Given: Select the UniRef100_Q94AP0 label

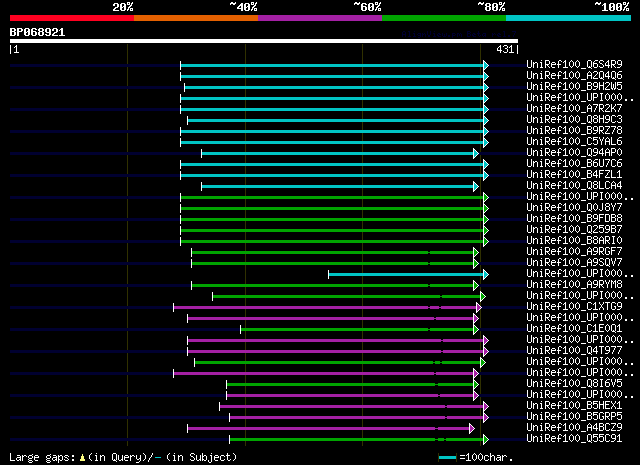Looking at the screenshot, I should 574,152.
